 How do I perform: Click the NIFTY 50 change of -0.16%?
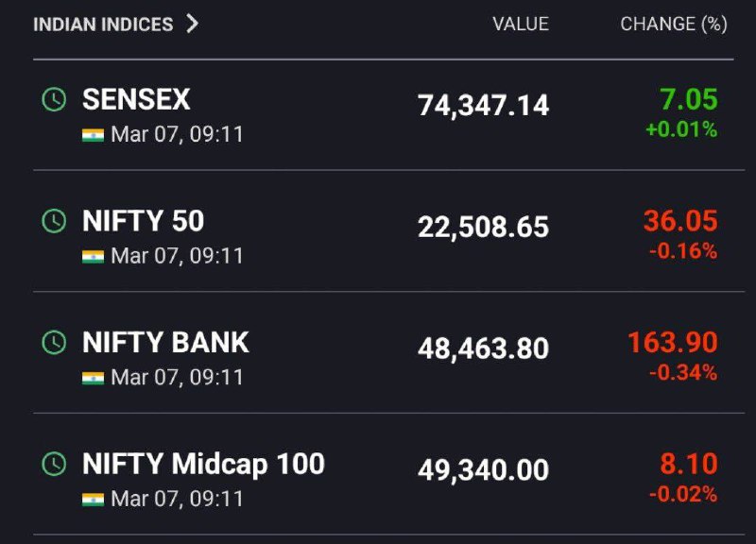pos(683,251)
